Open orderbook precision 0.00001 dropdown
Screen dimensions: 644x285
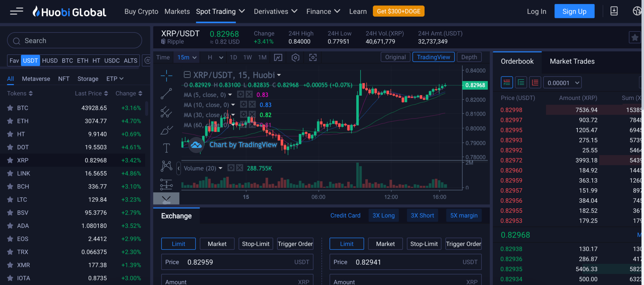pos(563,83)
